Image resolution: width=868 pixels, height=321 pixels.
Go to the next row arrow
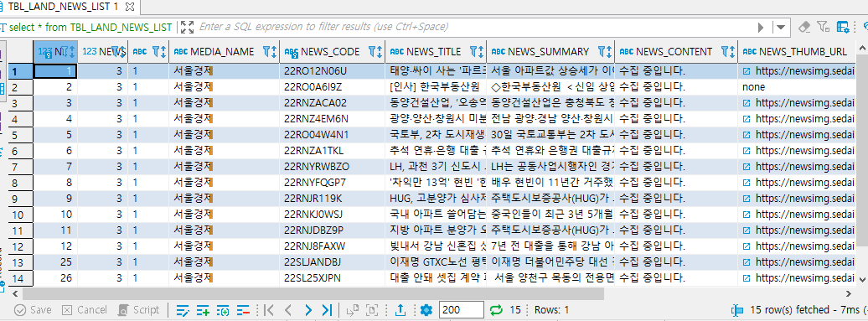pos(307,310)
